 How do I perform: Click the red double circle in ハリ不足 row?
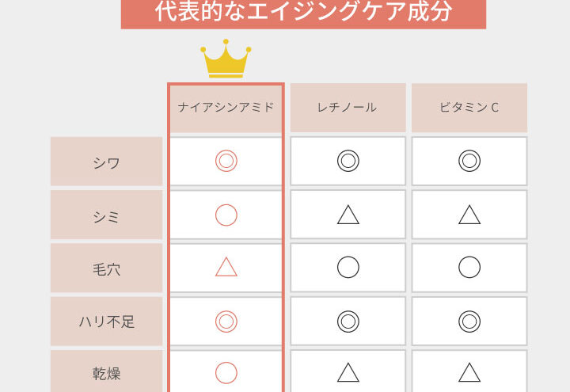click(x=226, y=321)
